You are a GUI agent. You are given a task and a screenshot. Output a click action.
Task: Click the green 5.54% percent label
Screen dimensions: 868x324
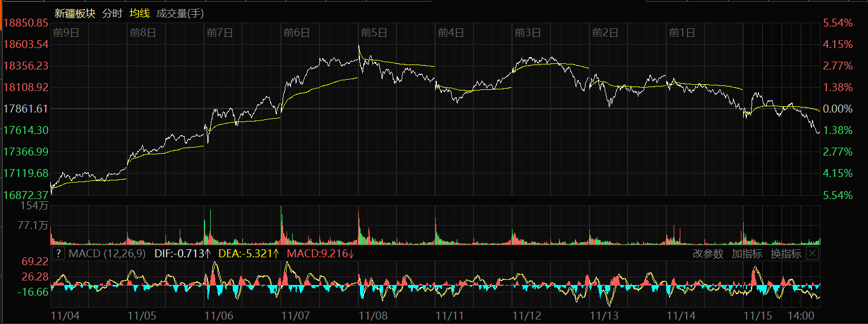[x=838, y=195]
